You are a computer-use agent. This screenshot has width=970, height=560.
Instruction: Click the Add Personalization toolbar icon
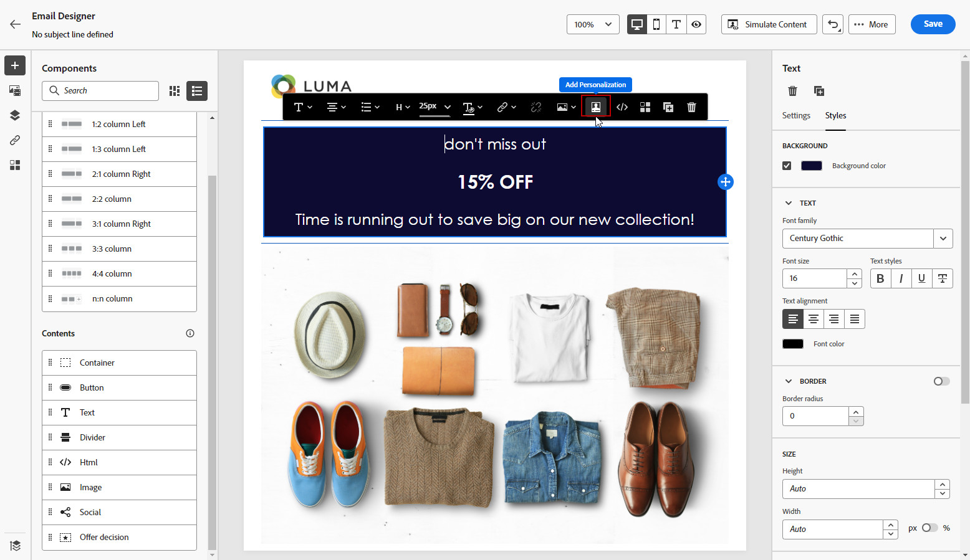[596, 107]
